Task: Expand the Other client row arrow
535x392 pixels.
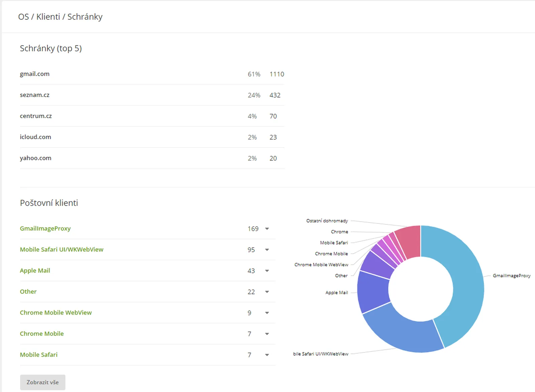Action: (x=267, y=292)
